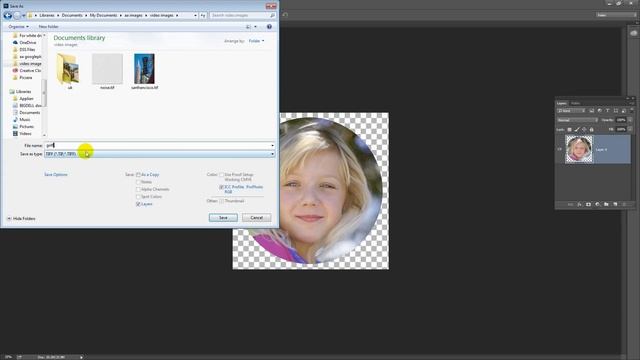Image resolution: width=640 pixels, height=360 pixels.
Task: Check the Notes checkbox
Action: (138, 182)
